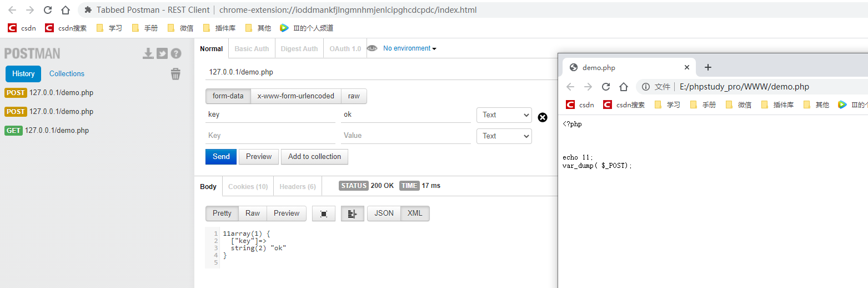
Task: Switch response view to Preview
Action: tap(287, 213)
